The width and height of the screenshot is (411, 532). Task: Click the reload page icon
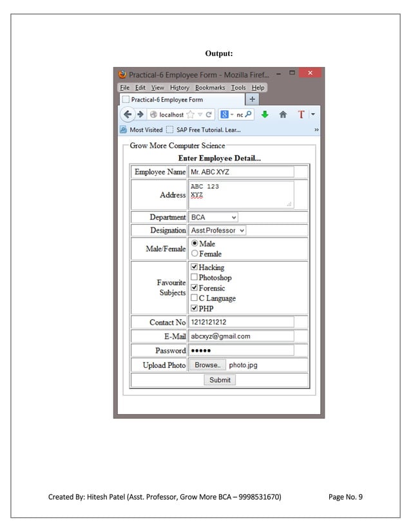(x=209, y=115)
